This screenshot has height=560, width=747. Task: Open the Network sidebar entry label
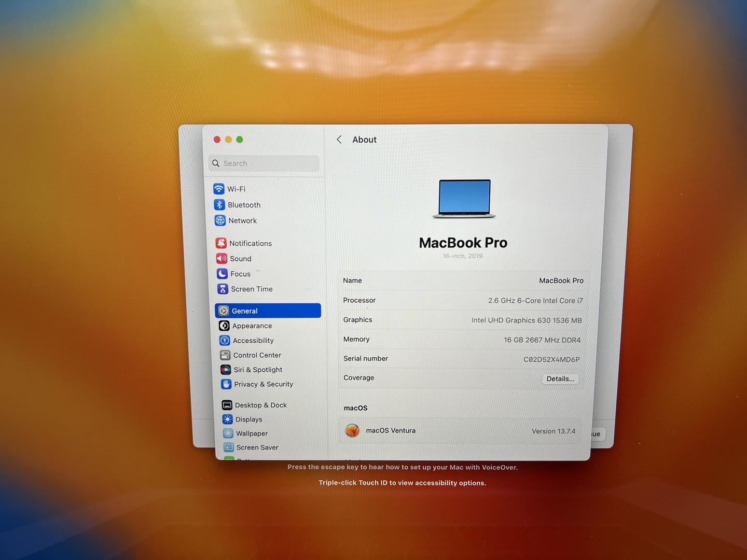[x=242, y=220]
